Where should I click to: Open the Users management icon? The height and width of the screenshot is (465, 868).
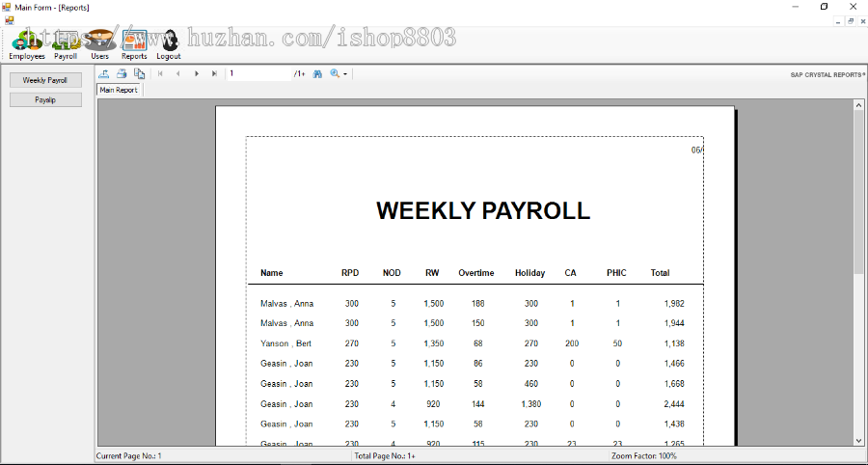click(x=99, y=42)
